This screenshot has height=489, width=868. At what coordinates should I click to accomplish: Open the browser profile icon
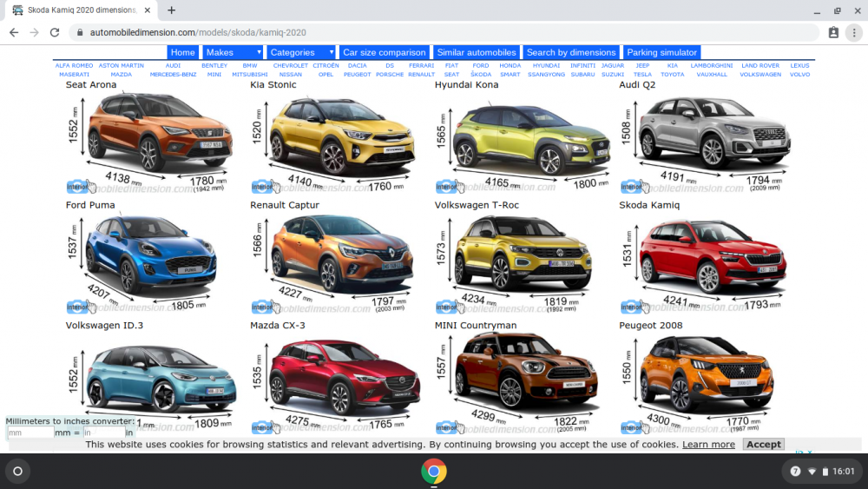tap(833, 33)
